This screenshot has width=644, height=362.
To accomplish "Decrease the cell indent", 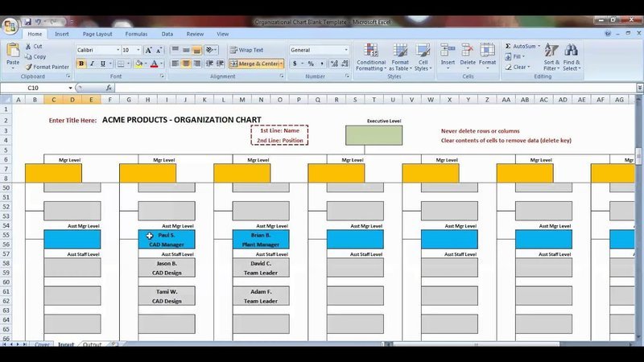I will (209, 64).
